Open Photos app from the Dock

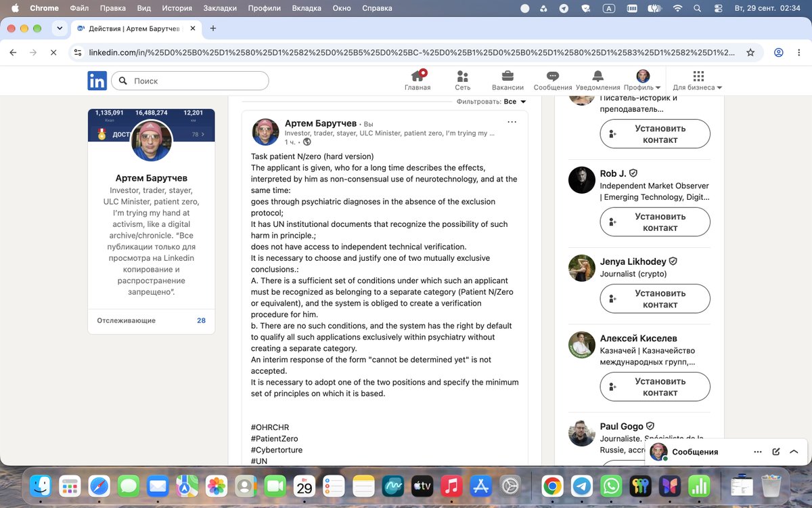coord(217,486)
